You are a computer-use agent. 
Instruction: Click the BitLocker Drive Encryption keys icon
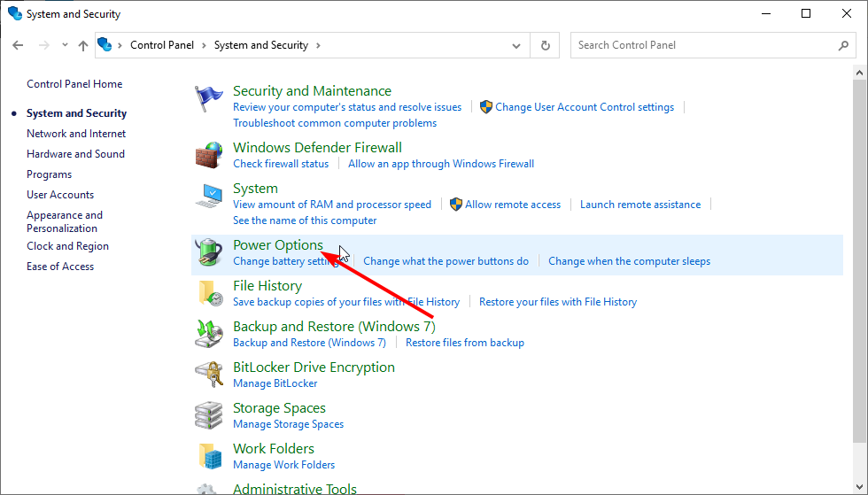click(209, 375)
